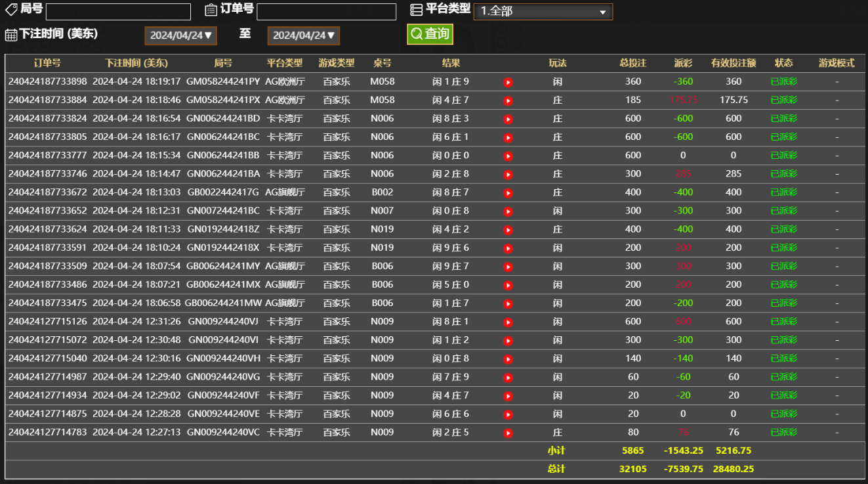Image resolution: width=868 pixels, height=484 pixels.
Task: Click the 下注时间 (美东) column header
Action: tap(136, 63)
